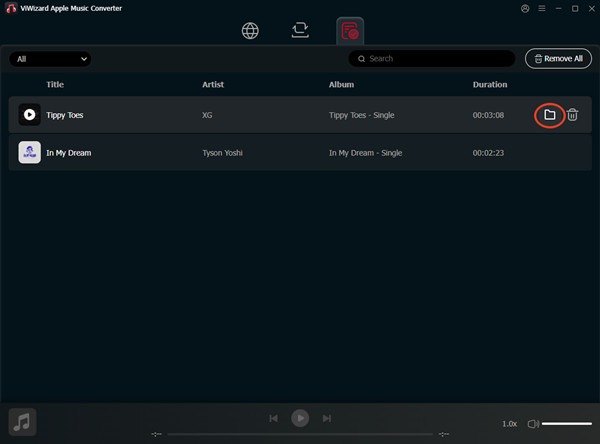Click the ViWizard app logo

tap(11, 8)
